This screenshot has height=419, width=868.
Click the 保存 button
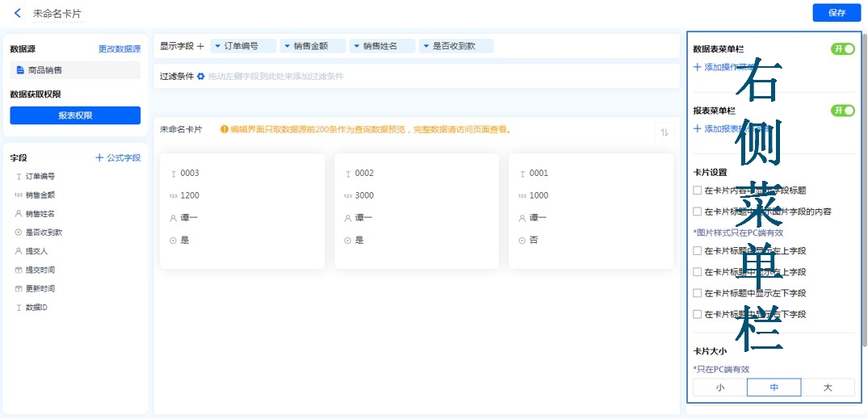[837, 13]
